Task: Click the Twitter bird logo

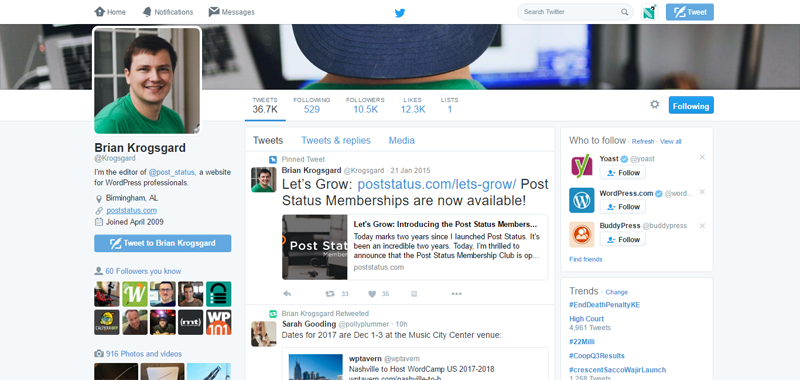Action: 400,13
